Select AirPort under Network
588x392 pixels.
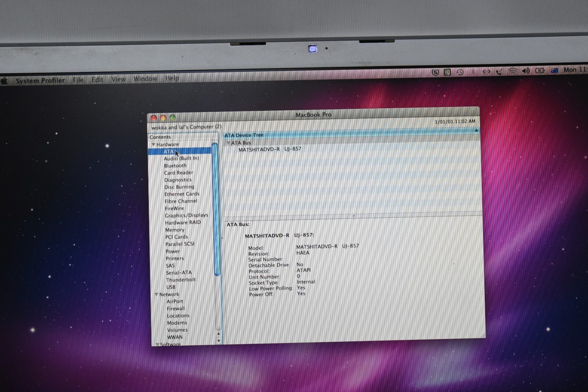tap(175, 301)
